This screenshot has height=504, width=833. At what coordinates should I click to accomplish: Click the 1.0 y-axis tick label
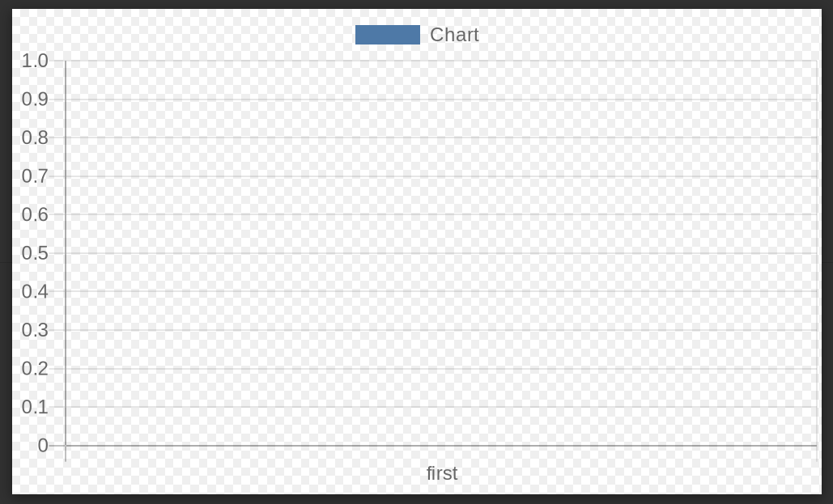tap(35, 61)
